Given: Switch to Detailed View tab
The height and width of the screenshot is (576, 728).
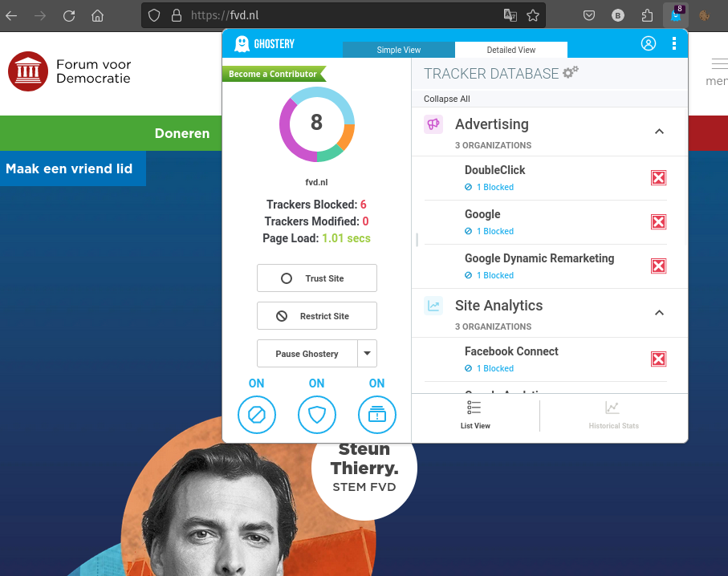Looking at the screenshot, I should [510, 50].
